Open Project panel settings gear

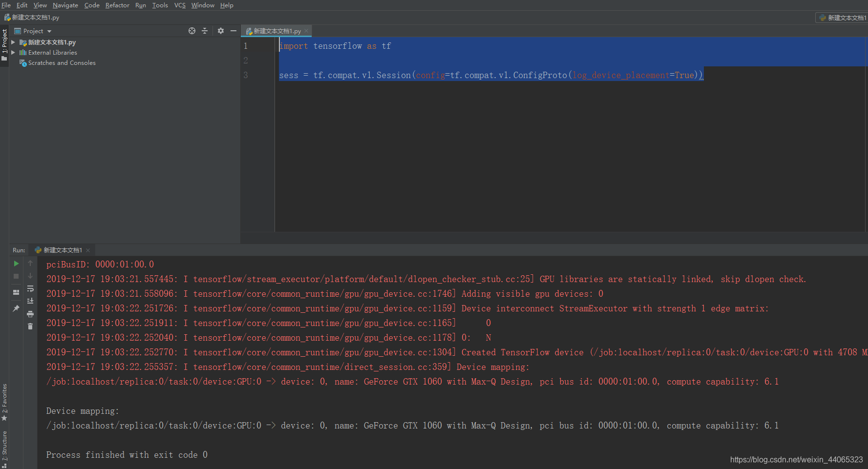click(x=221, y=31)
